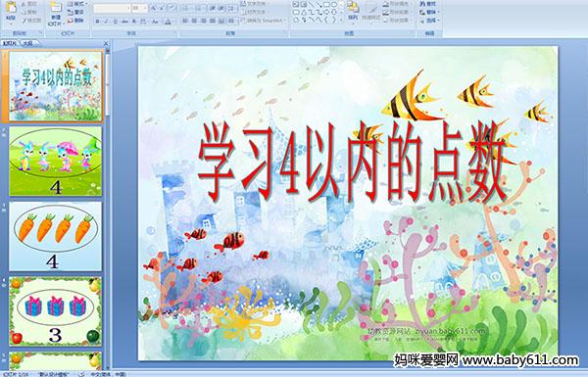Toggle Italic formatting
The image size is (588, 377).
[x=106, y=22]
